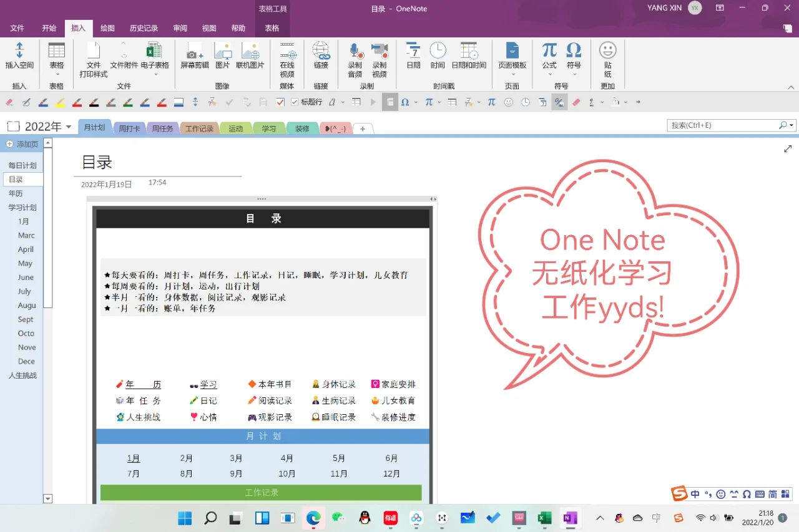
Task: Open the 工作记录 section tab
Action: click(199, 128)
